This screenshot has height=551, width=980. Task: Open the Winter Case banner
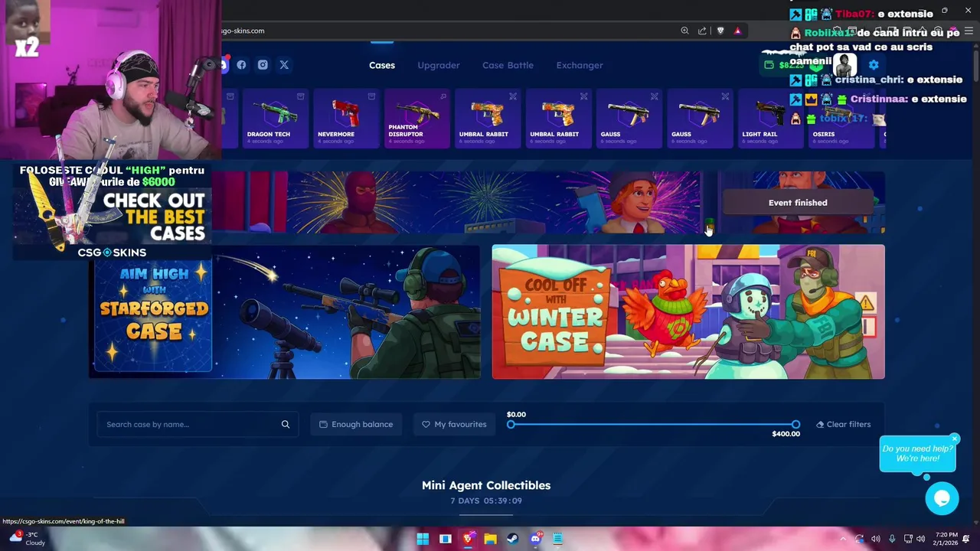[x=688, y=311]
